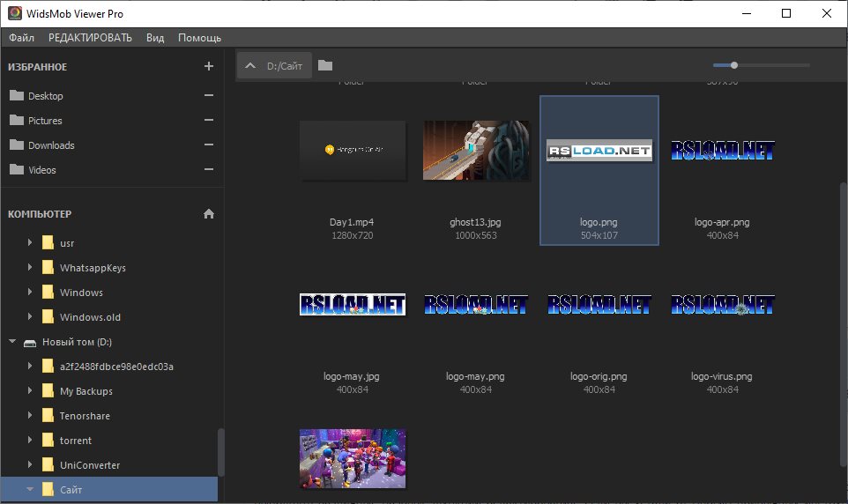The image size is (848, 504).
Task: Select the colorful party image thumbnail
Action: click(x=353, y=458)
